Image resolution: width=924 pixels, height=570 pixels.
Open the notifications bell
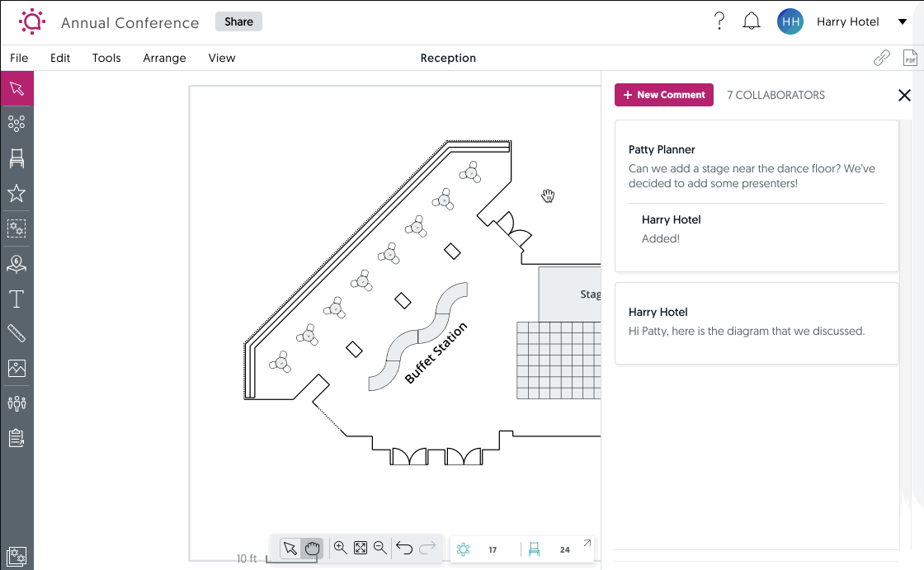(x=752, y=21)
